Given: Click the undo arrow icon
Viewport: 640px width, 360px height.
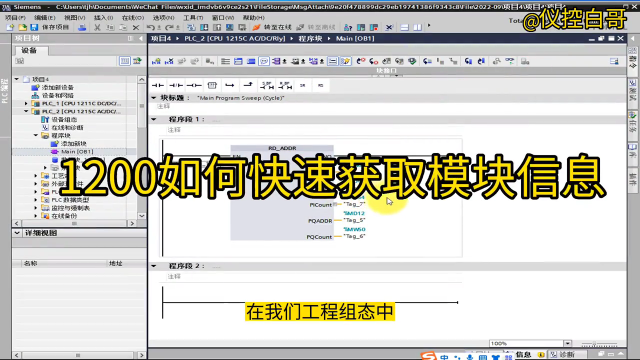Looking at the screenshot, I should tap(151, 27).
